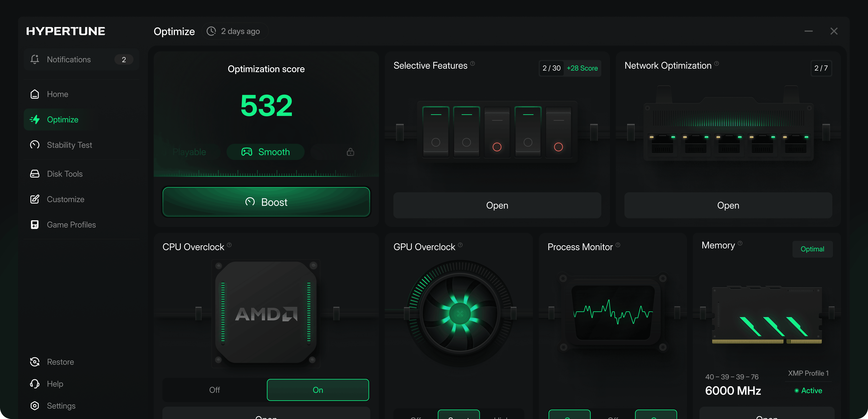The width and height of the screenshot is (868, 419).
Task: Click the +28 Score label
Action: [x=582, y=68]
